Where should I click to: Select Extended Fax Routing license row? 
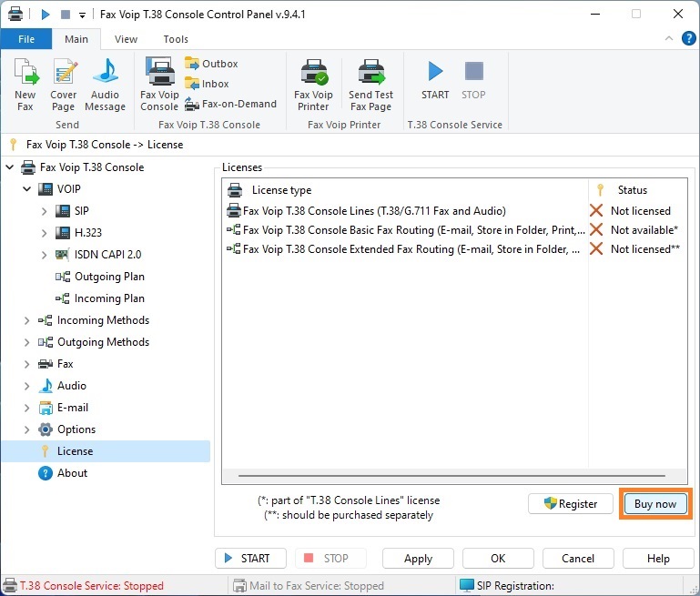click(454, 249)
